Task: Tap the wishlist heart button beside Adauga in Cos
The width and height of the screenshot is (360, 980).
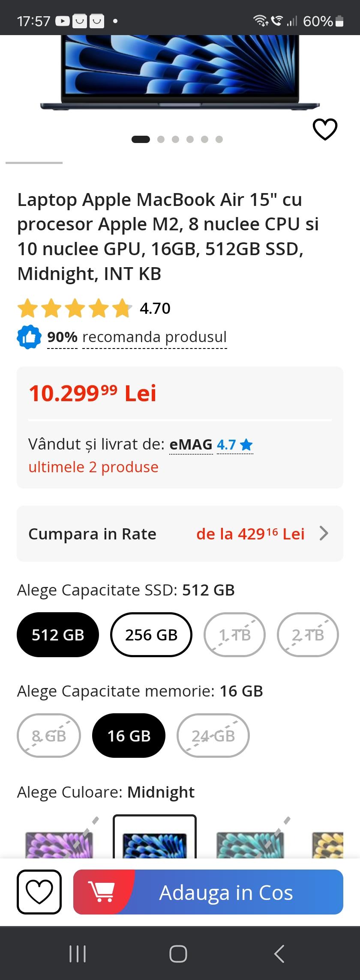Action: pos(39,892)
